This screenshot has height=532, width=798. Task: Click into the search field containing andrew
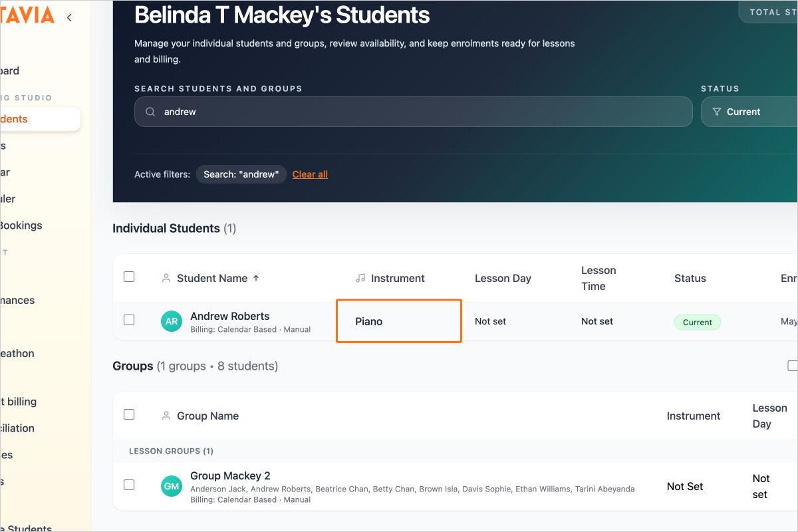(x=413, y=112)
